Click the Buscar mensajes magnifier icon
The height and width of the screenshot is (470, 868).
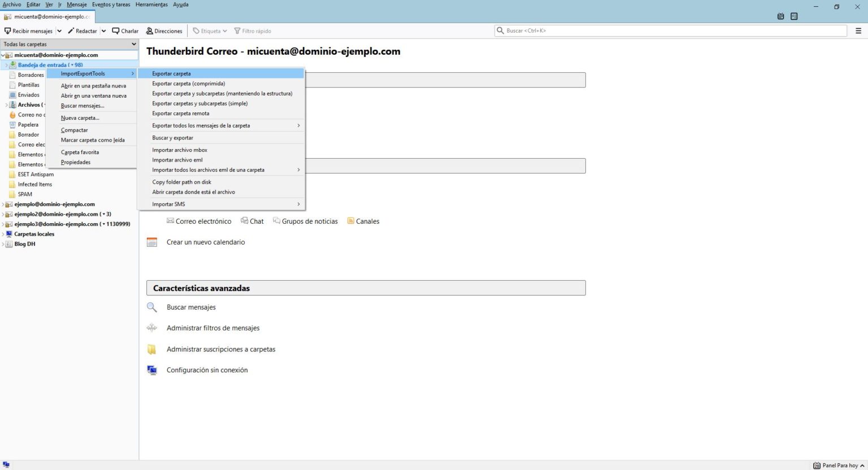pyautogui.click(x=151, y=307)
